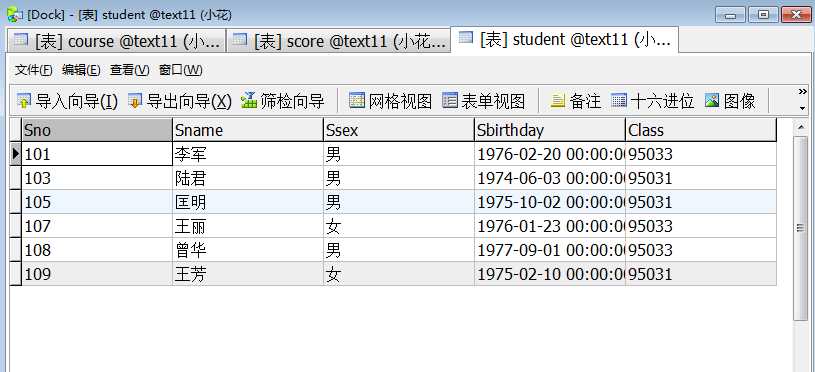This screenshot has height=372, width=815.
Task: Click the name cell 王芳
Action: point(248,274)
